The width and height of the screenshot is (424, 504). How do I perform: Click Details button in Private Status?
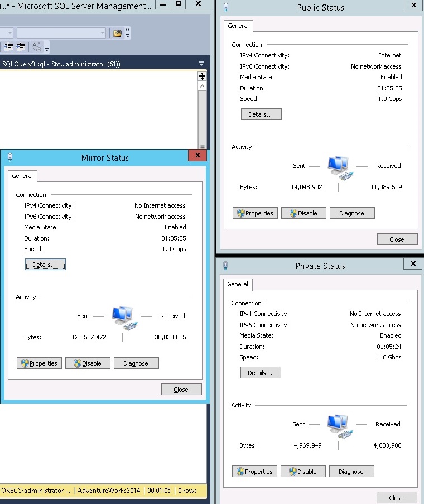coord(261,373)
